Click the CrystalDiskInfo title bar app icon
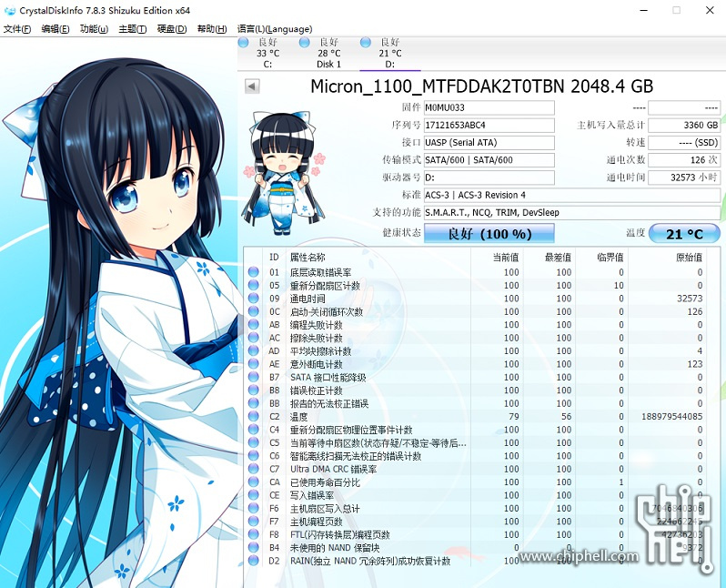726x588 pixels. click(x=9, y=10)
